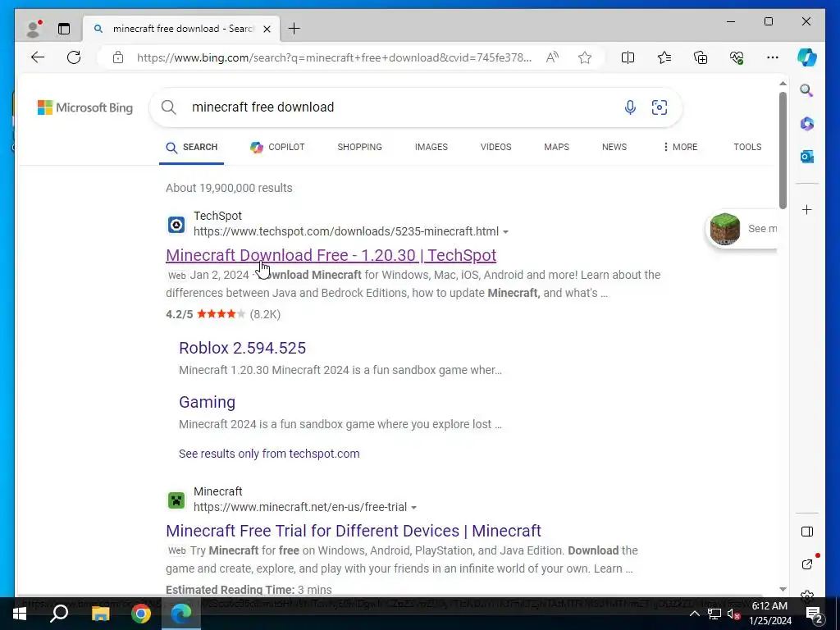The height and width of the screenshot is (630, 840).
Task: Add this page to favorites star
Action: [x=585, y=57]
